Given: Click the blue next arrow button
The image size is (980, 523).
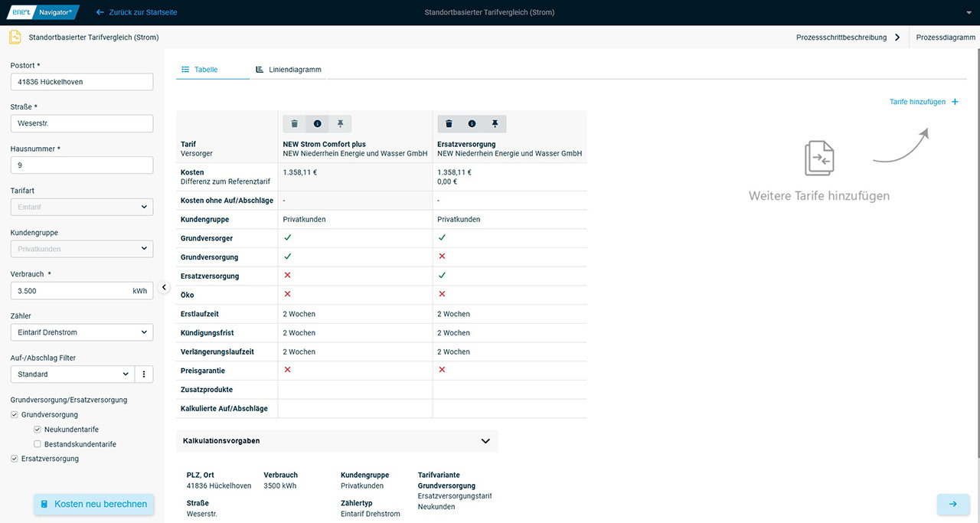Looking at the screenshot, I should pyautogui.click(x=952, y=504).
